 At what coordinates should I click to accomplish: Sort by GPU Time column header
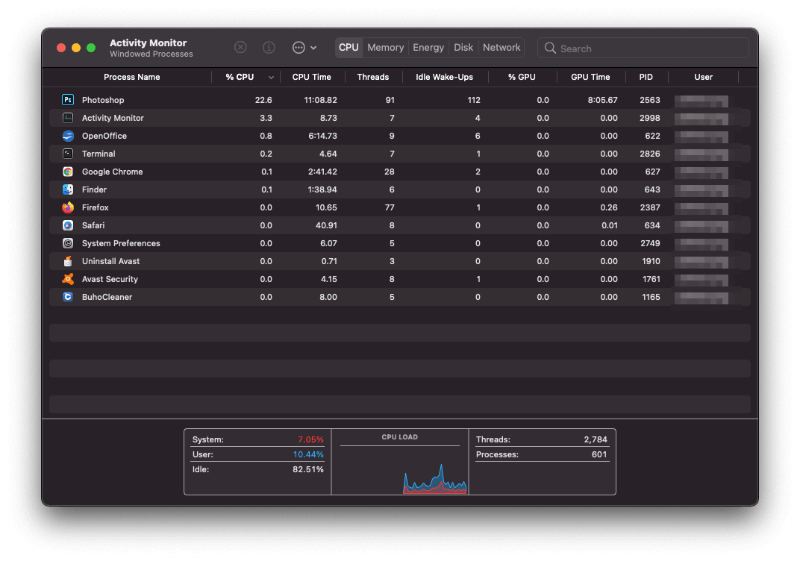point(590,77)
